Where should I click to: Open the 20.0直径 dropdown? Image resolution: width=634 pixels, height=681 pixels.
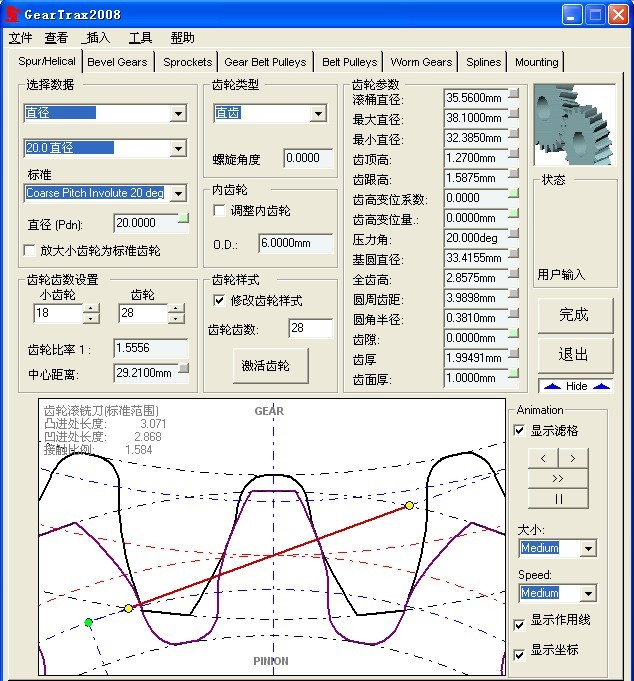pyautogui.click(x=178, y=149)
